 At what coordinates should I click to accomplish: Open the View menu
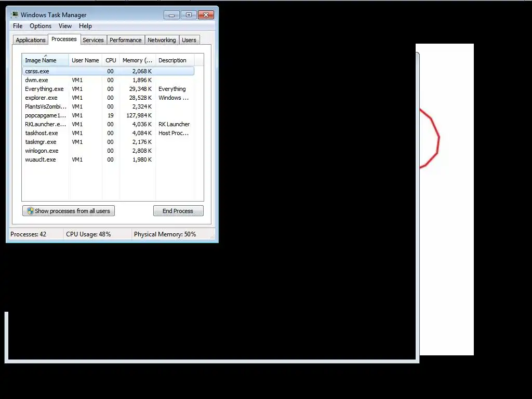[x=65, y=26]
